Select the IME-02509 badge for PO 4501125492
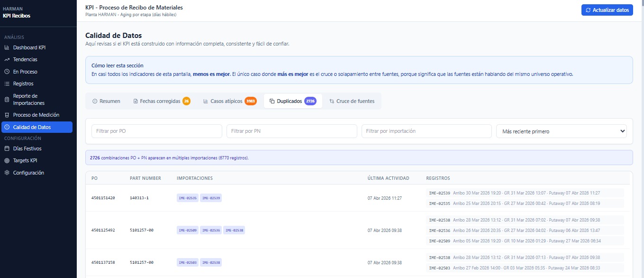Viewport: 644px width, 278px height. point(187,231)
